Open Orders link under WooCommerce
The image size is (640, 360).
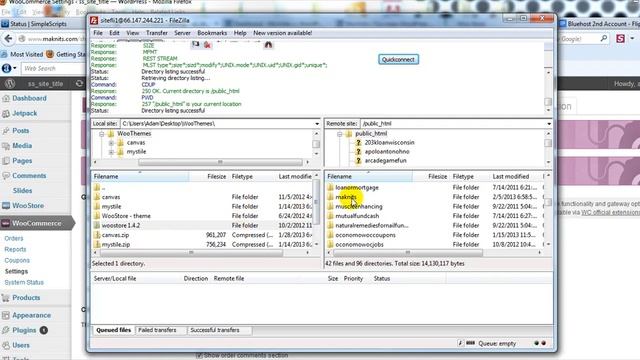pyautogui.click(x=14, y=238)
